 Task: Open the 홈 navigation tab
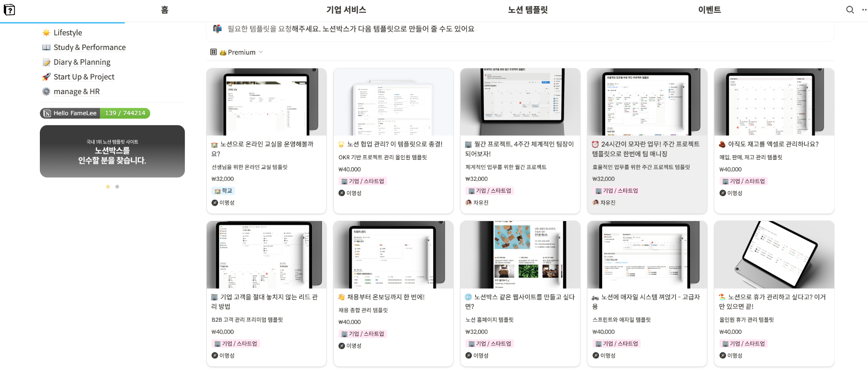(165, 10)
